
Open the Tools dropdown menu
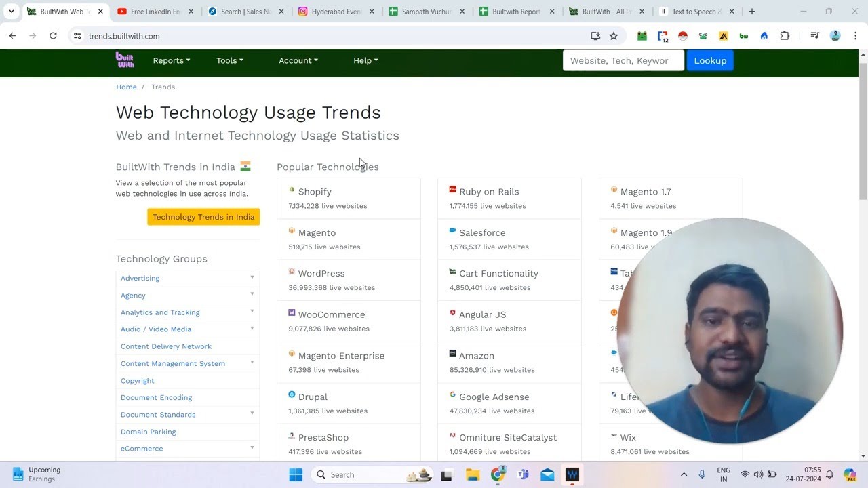(x=230, y=60)
